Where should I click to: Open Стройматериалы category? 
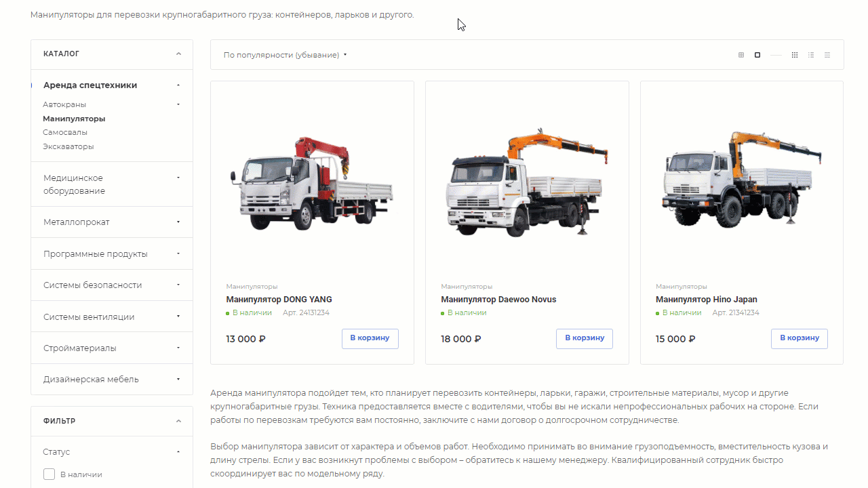[x=80, y=348]
